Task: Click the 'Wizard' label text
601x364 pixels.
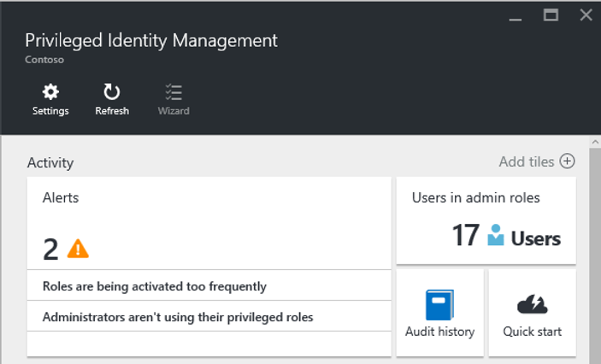Action: (174, 111)
